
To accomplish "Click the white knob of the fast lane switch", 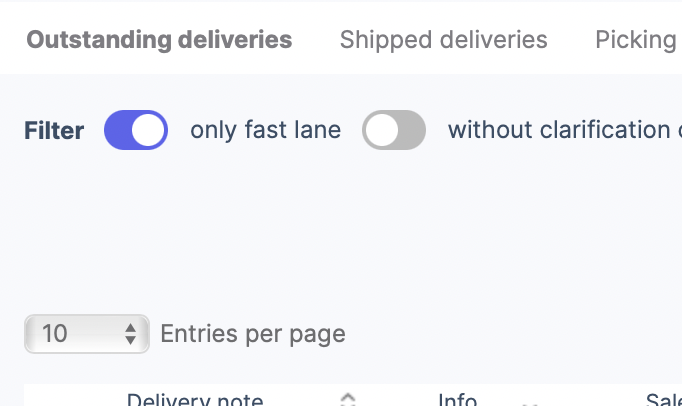I will (x=149, y=130).
